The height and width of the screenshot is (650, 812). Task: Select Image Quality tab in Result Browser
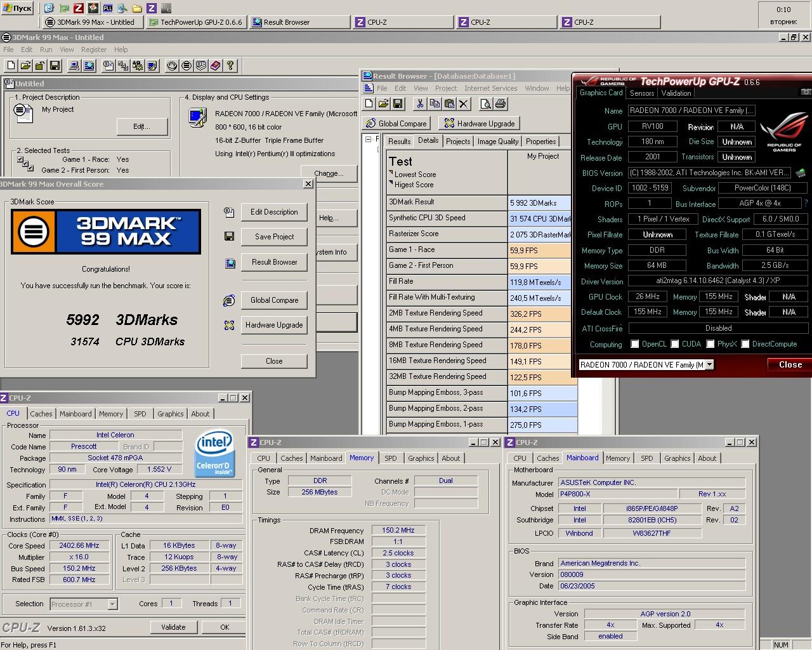tap(498, 142)
